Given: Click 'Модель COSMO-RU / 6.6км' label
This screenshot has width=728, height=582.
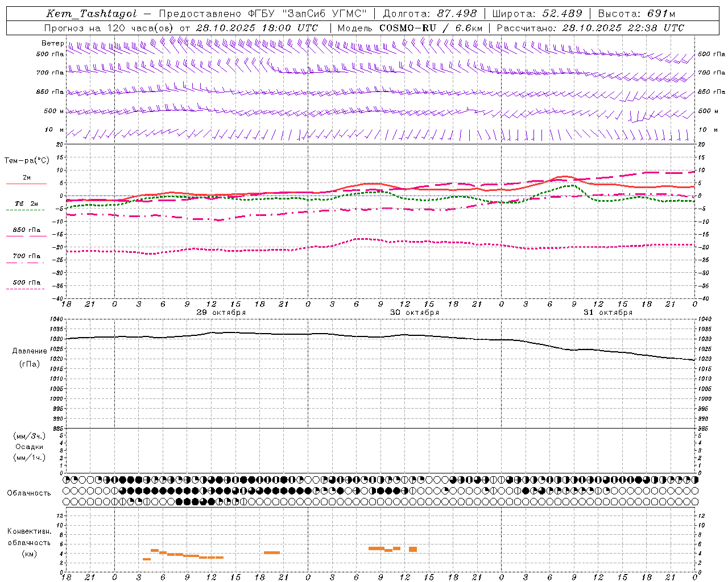Looking at the screenshot, I should click(x=409, y=28).
